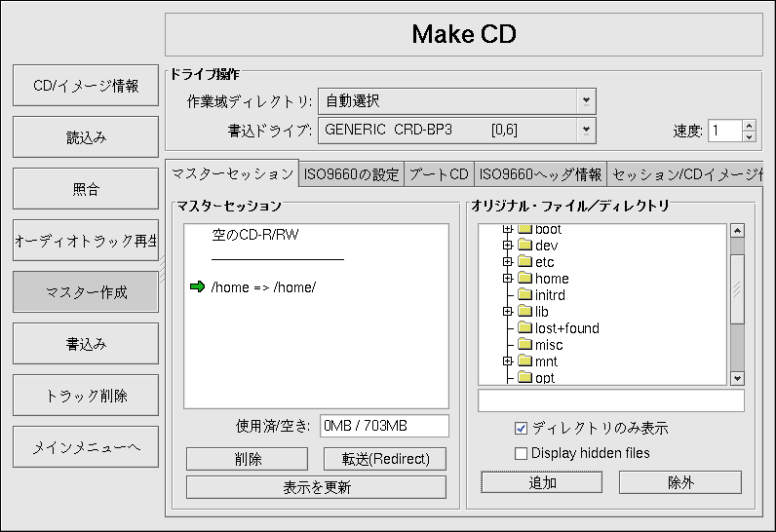Viewport: 776px width, 532px height.
Task: Enable Display hidden files checkbox
Action: tap(521, 453)
